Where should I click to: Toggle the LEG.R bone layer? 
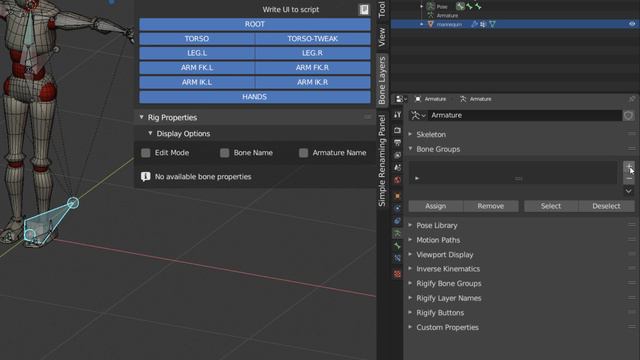(x=313, y=53)
